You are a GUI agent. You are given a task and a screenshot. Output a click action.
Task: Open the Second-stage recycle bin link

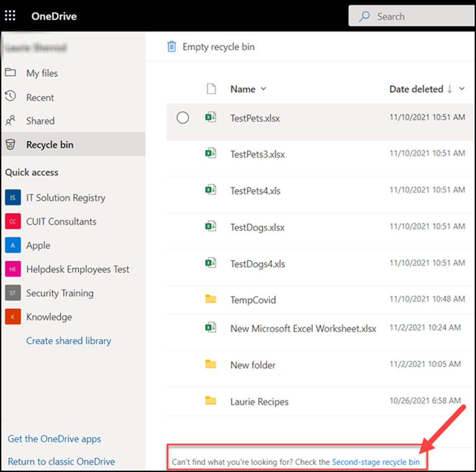pyautogui.click(x=375, y=462)
